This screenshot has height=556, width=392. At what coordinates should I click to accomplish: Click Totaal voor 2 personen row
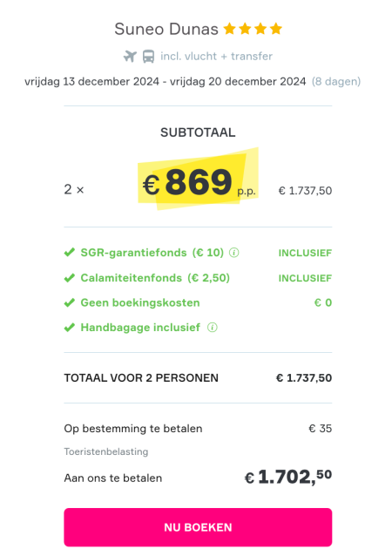[198, 378]
